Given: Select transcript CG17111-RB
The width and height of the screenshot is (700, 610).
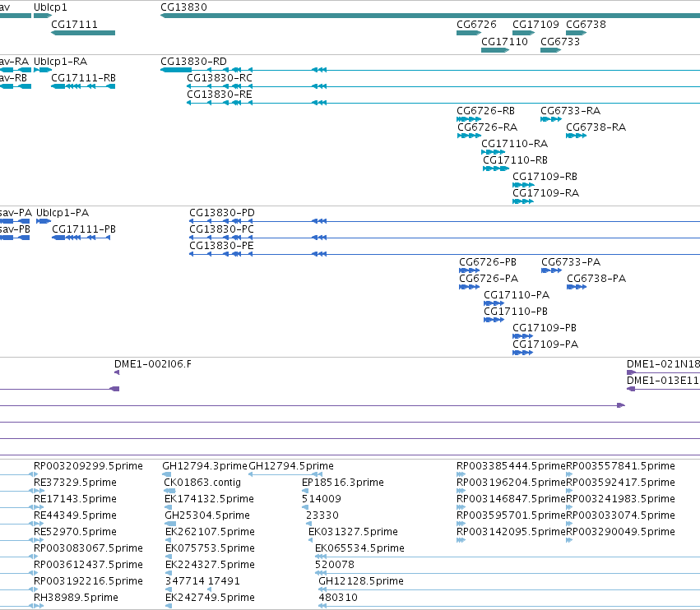Looking at the screenshot, I should pos(83,78).
